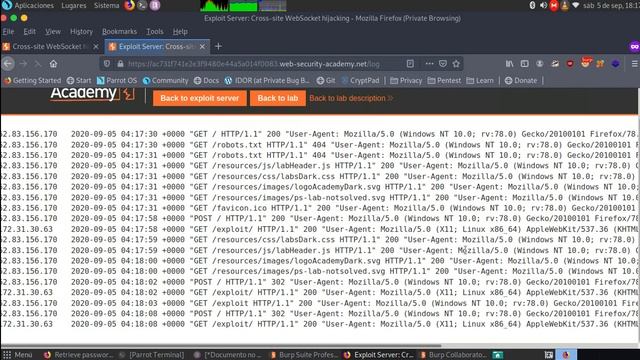Open the Start bookmark

point(79,80)
